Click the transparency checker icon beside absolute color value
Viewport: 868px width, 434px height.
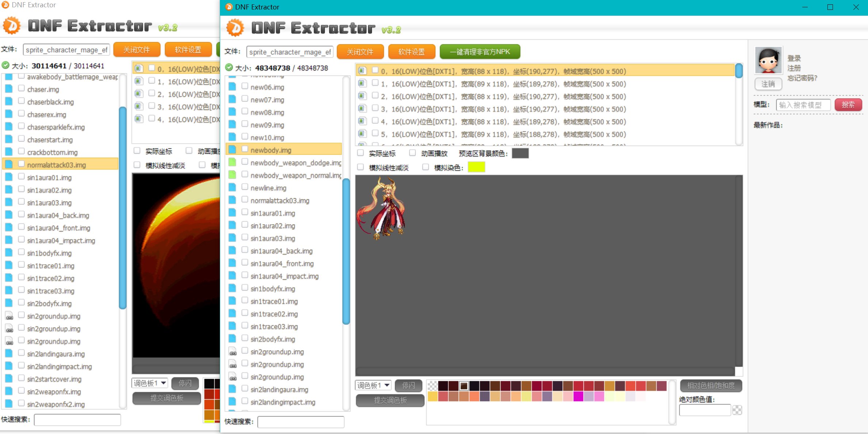tap(737, 410)
